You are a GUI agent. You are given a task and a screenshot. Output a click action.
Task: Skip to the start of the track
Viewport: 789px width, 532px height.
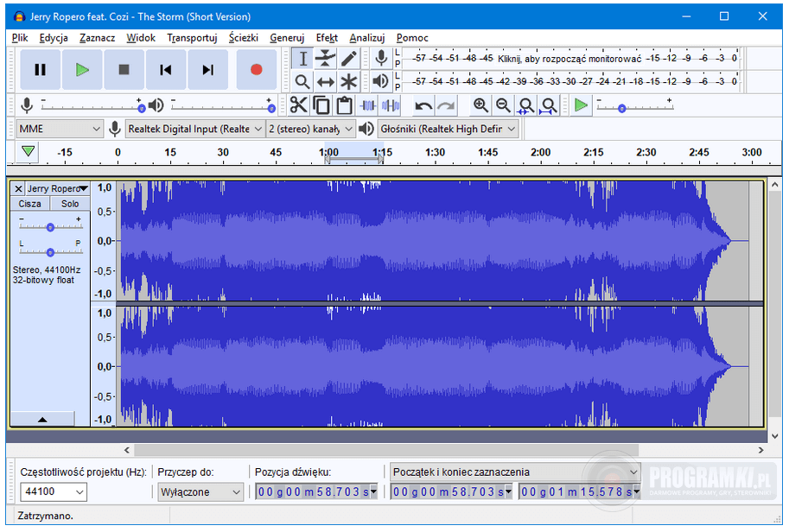tap(166, 69)
